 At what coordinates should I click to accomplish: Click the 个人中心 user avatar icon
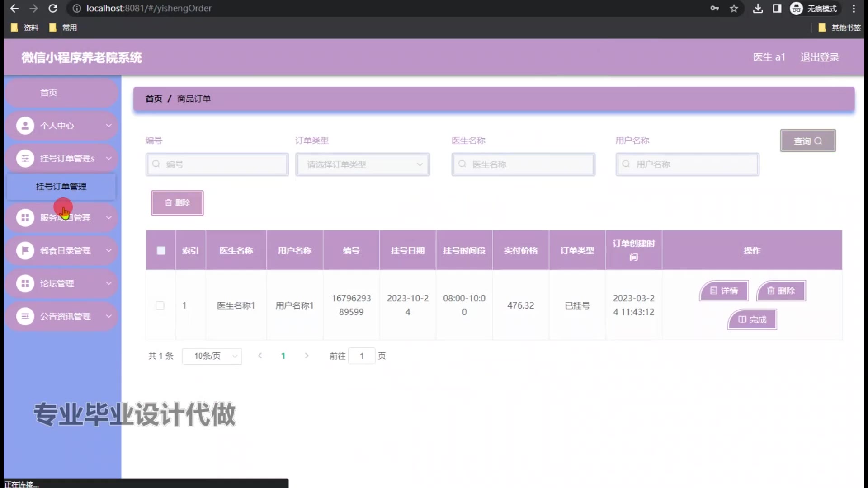25,126
